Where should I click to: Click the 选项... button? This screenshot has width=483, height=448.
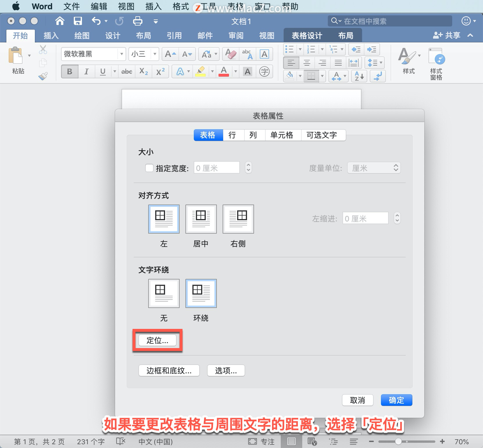tap(226, 370)
